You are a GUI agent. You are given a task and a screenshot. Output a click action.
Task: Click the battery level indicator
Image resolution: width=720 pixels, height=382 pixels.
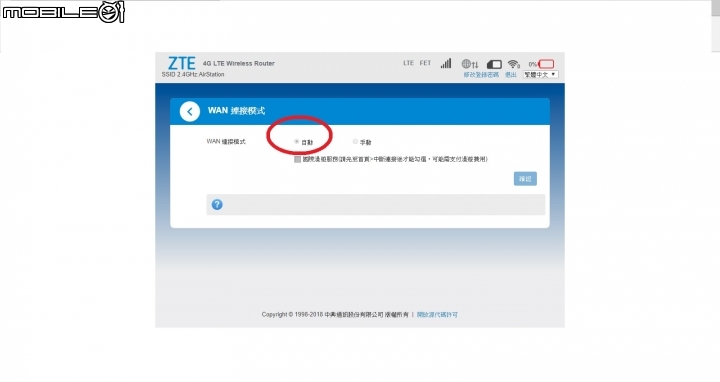click(x=546, y=64)
